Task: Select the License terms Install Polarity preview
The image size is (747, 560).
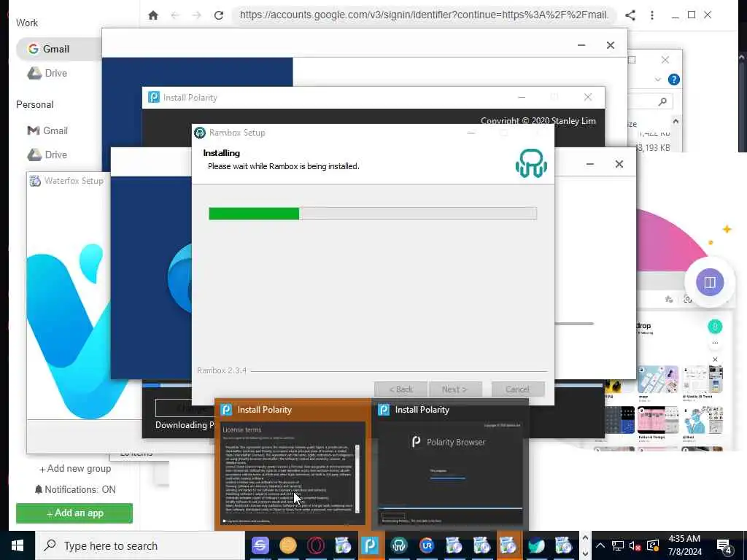Action: 293,464
